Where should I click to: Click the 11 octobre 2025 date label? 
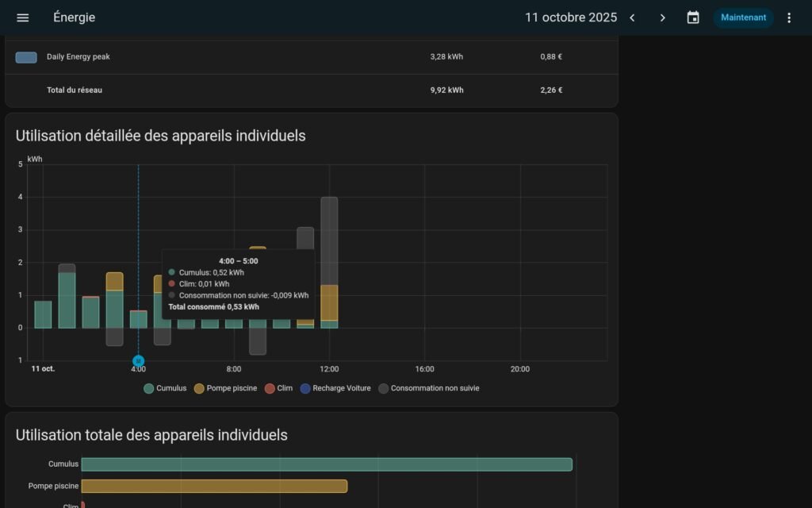(570, 17)
